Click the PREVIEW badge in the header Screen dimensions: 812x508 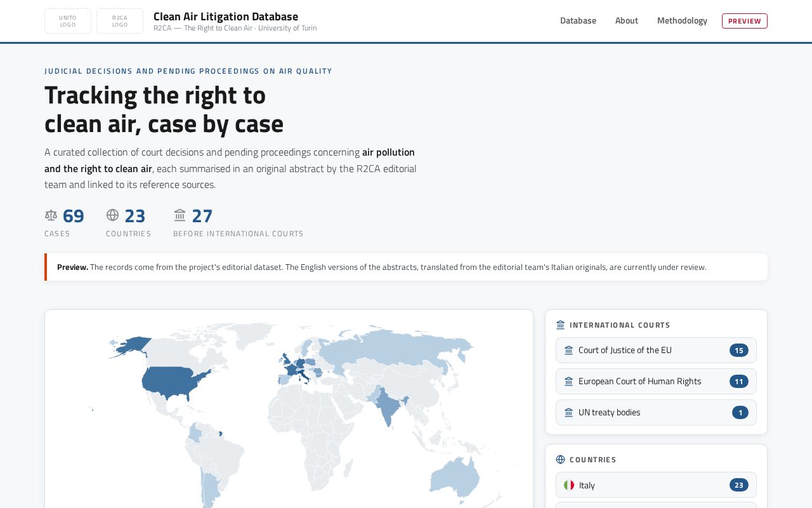pyautogui.click(x=745, y=21)
